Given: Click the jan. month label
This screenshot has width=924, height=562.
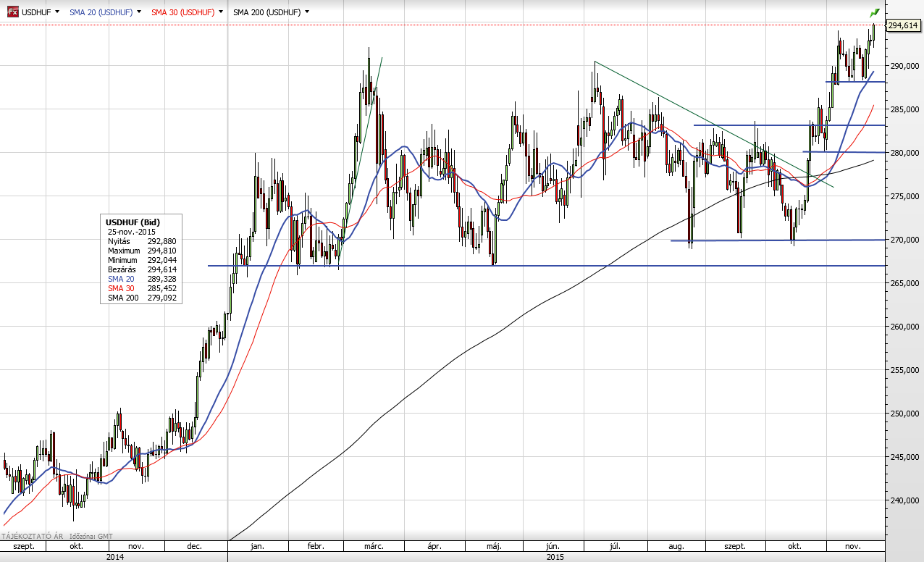Looking at the screenshot, I should click(x=258, y=547).
